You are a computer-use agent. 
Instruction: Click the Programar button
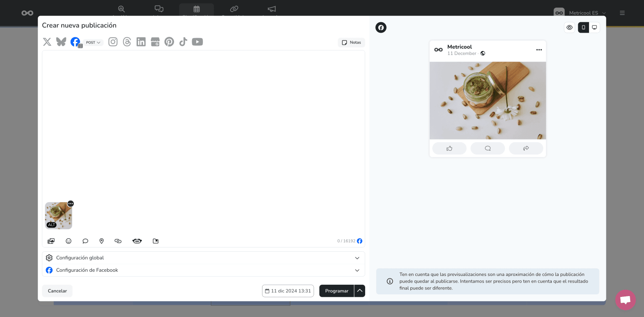click(x=336, y=291)
